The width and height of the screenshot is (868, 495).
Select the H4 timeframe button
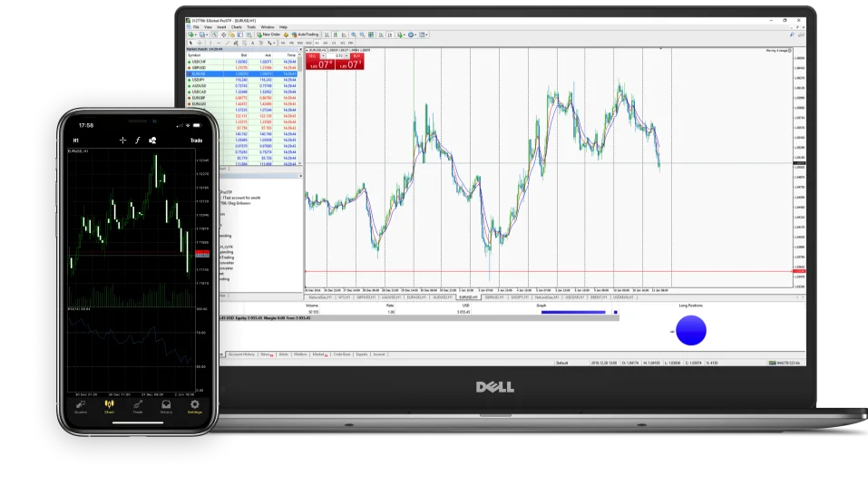[x=326, y=43]
